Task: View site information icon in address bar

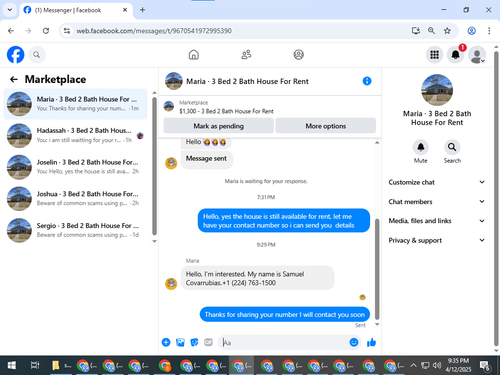Action: tap(67, 31)
